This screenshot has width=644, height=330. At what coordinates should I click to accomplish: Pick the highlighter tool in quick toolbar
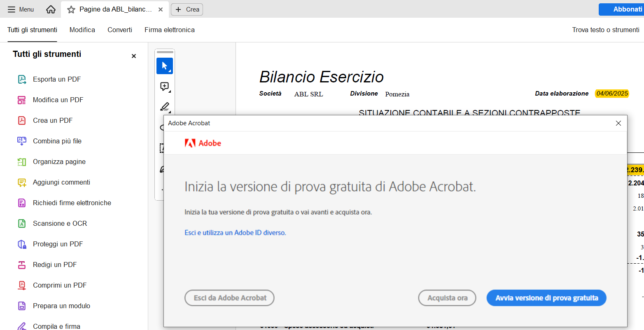165,107
